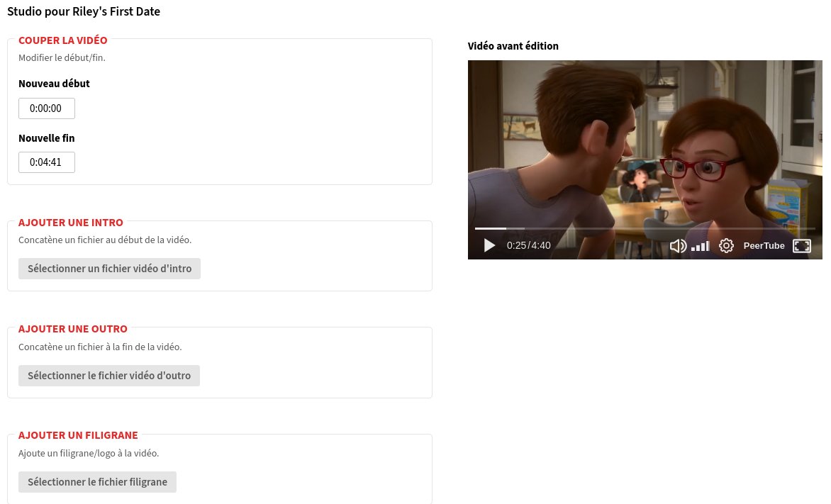Toggle fullscreen on the video player

(x=801, y=245)
